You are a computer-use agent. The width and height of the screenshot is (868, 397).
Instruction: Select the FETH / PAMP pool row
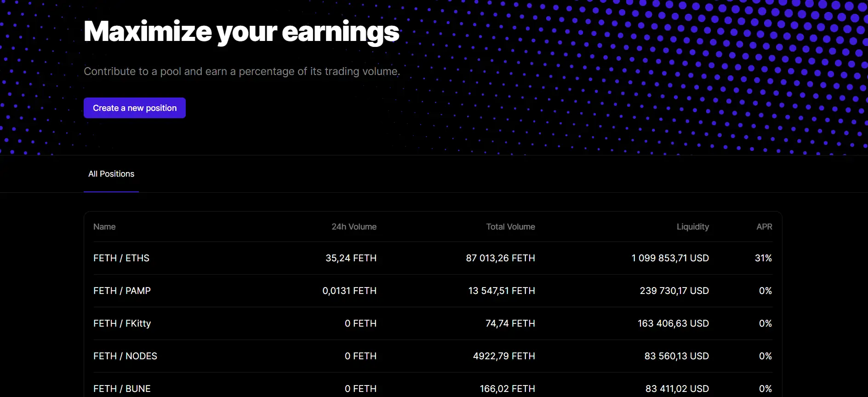(122, 291)
